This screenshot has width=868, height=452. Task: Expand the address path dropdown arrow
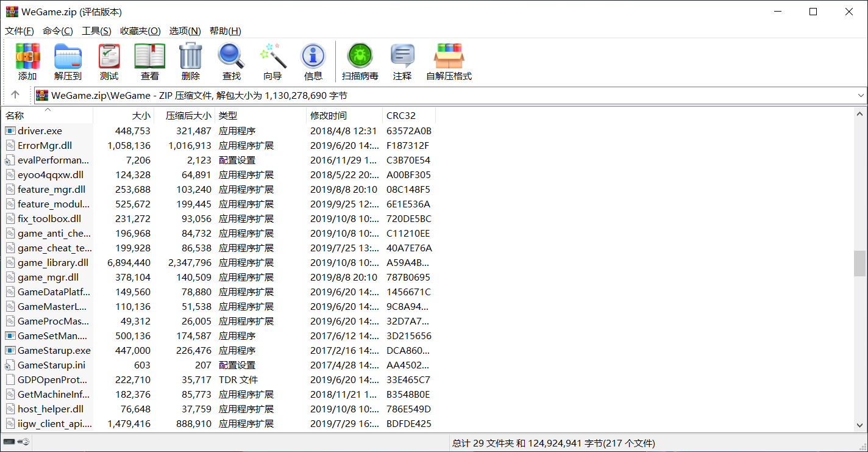pyautogui.click(x=861, y=95)
